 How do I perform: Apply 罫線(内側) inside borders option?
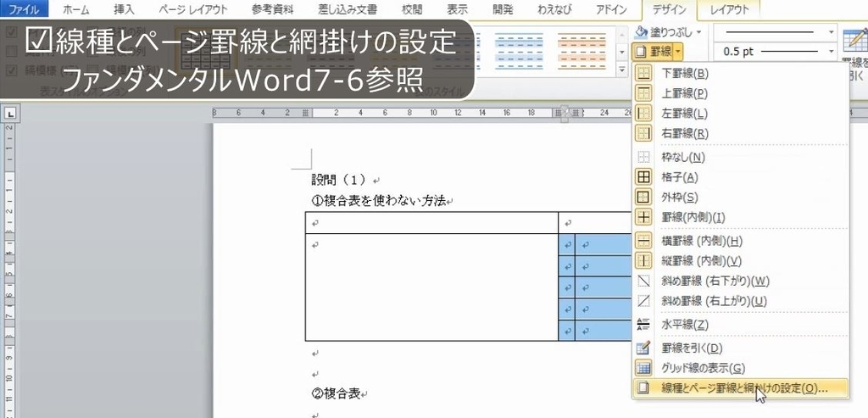point(740,218)
